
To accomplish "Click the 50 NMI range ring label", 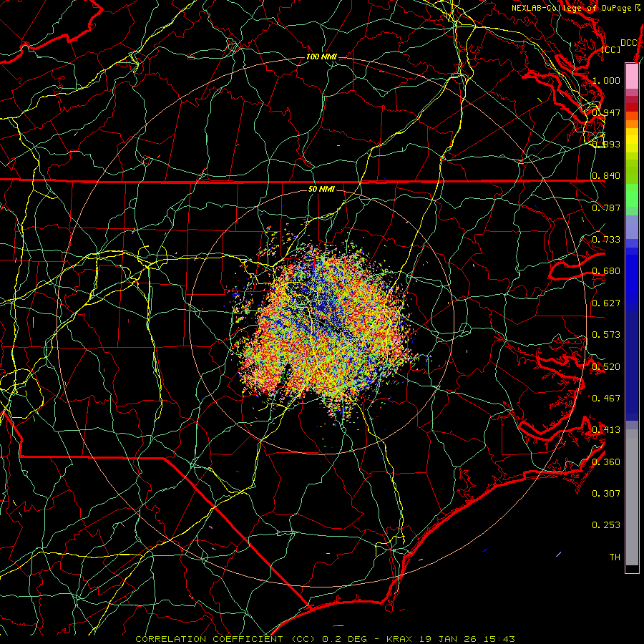I will pyautogui.click(x=321, y=189).
